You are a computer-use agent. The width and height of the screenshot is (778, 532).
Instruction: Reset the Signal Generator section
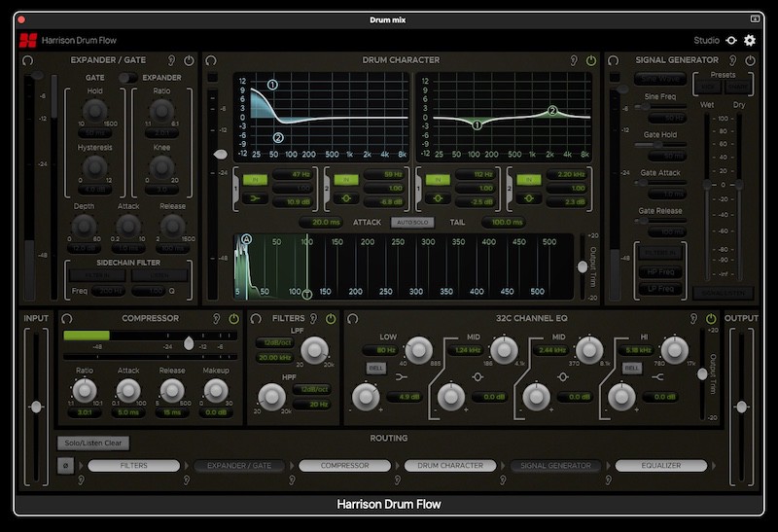click(x=614, y=60)
